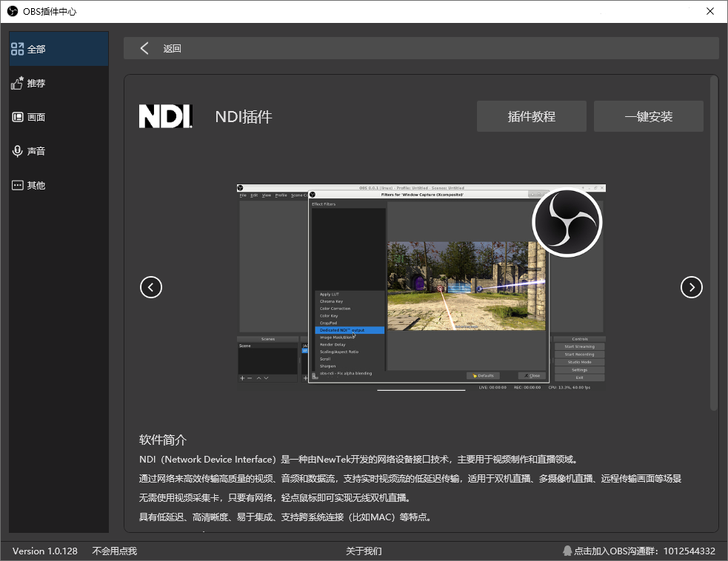Open the 插件教程 tutorial button
Screen dimensions: 728x561
pos(532,116)
